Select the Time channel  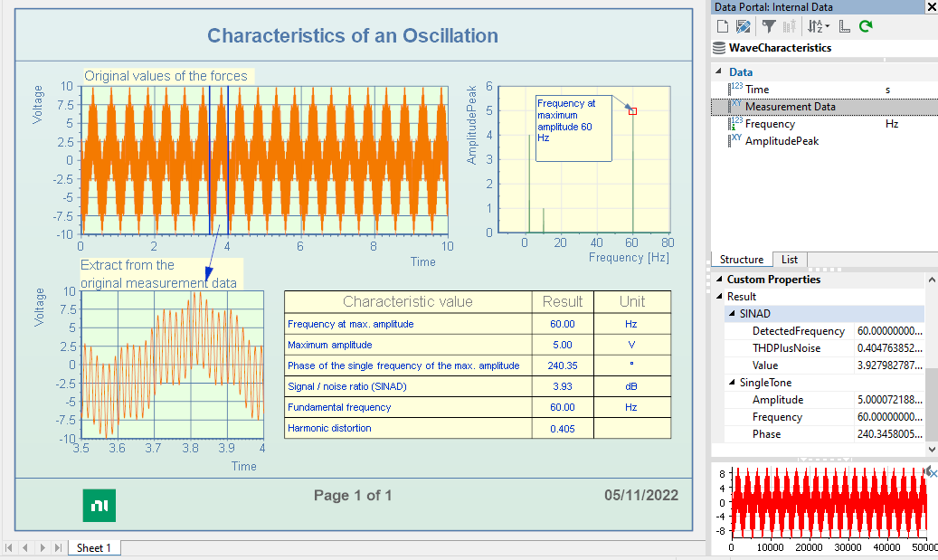point(757,90)
